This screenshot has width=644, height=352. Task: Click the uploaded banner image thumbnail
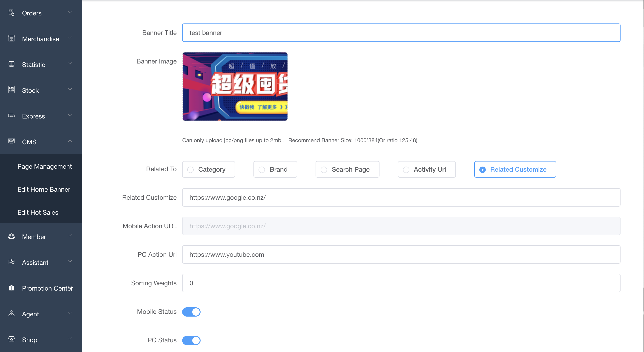tap(235, 87)
